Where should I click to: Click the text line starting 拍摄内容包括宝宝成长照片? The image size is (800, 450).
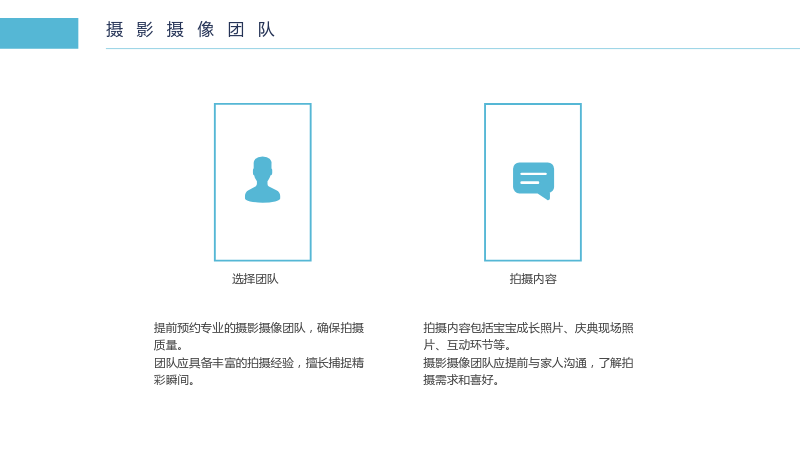528,328
